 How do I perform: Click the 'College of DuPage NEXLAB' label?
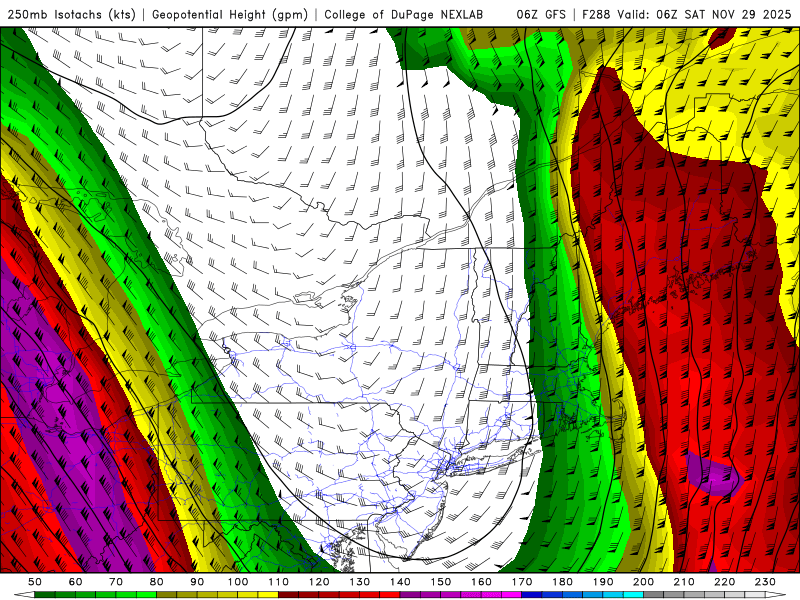coord(404,14)
